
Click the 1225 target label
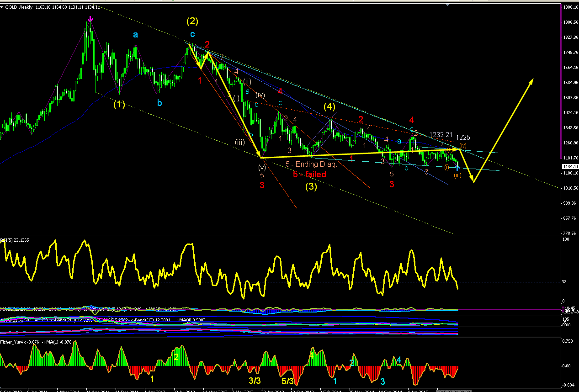pyautogui.click(x=463, y=137)
